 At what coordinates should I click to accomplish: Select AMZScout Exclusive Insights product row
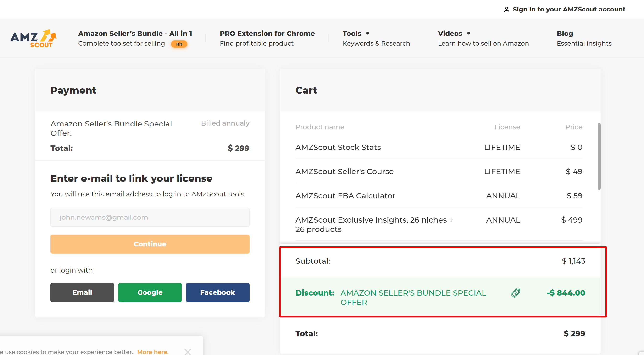click(x=439, y=224)
